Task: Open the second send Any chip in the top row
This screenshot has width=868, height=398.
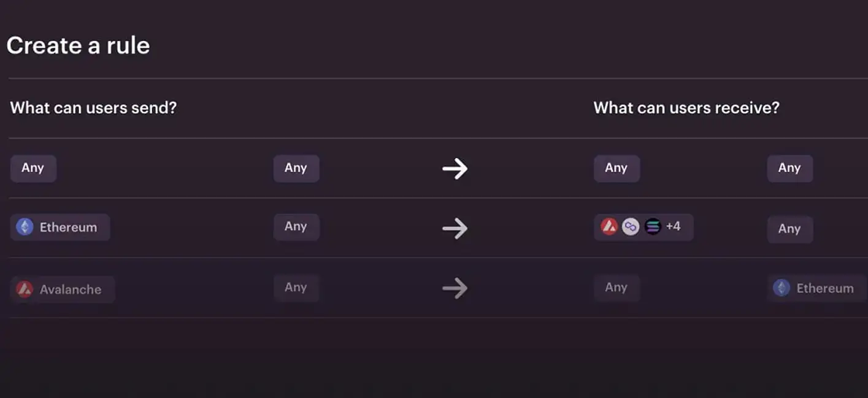Action: tap(296, 168)
